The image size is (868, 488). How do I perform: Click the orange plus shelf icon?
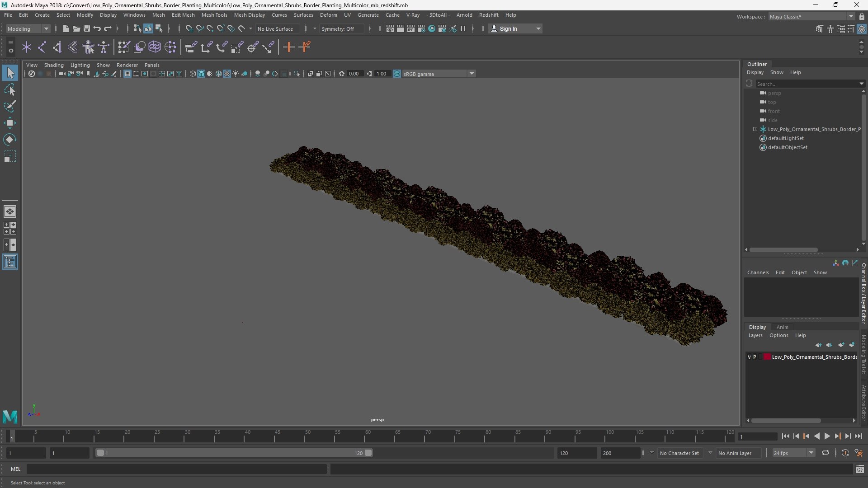click(288, 47)
